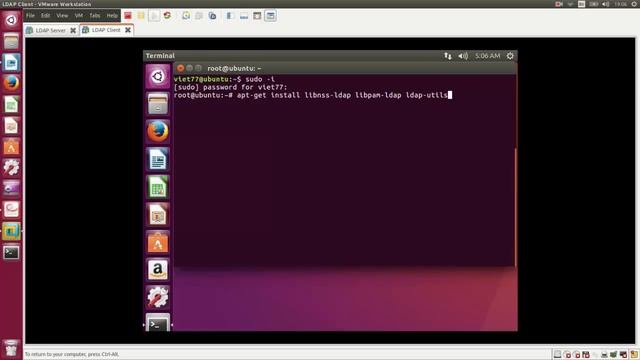Viewport: 640px width, 360px height.
Task: Open the Tabs menu
Action: click(x=95, y=16)
